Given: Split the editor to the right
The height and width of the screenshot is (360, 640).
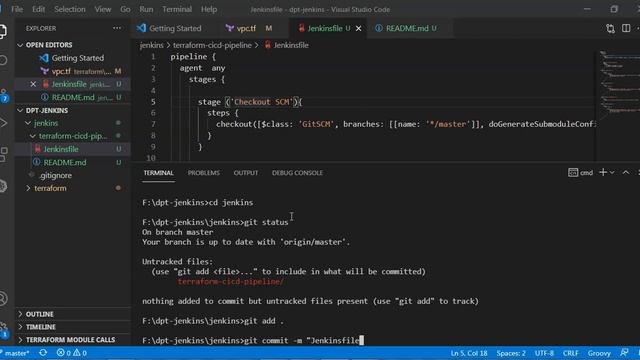Looking at the screenshot, I should [x=626, y=28].
